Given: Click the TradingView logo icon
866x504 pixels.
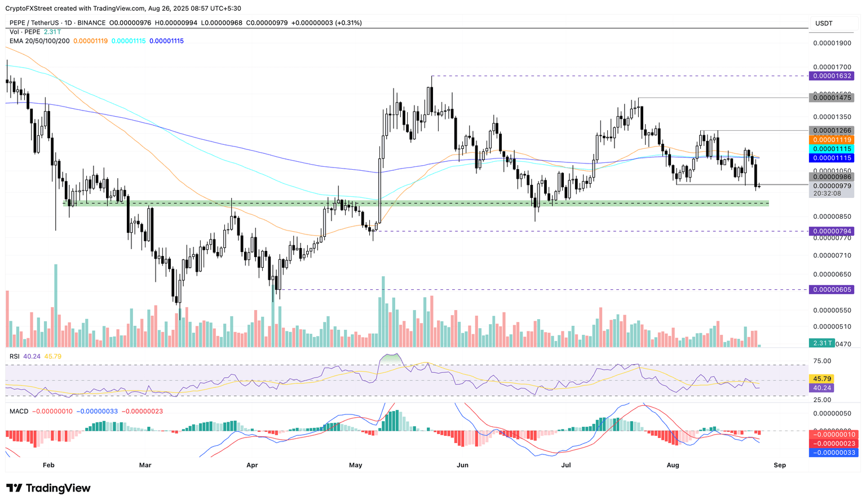Looking at the screenshot, I should 15,488.
